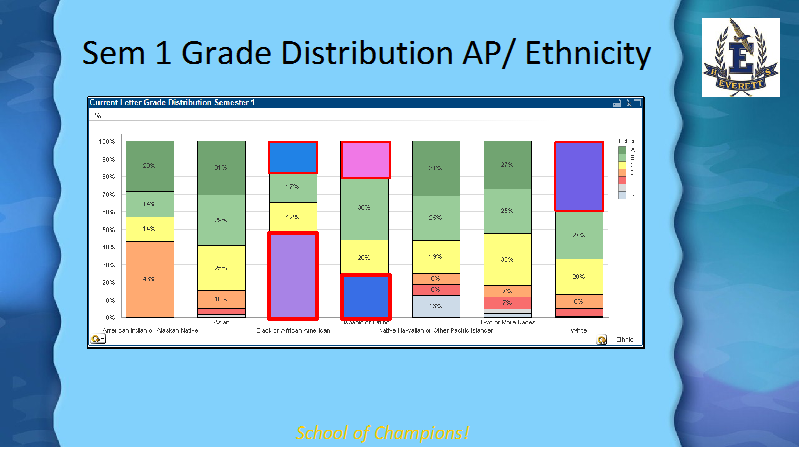This screenshot has width=800, height=450.
Task: Click the light green segment of White bar
Action: click(x=579, y=235)
